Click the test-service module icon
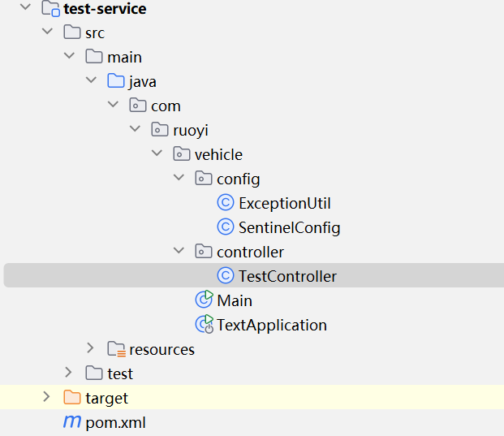This screenshot has height=436, width=504. coord(50,10)
